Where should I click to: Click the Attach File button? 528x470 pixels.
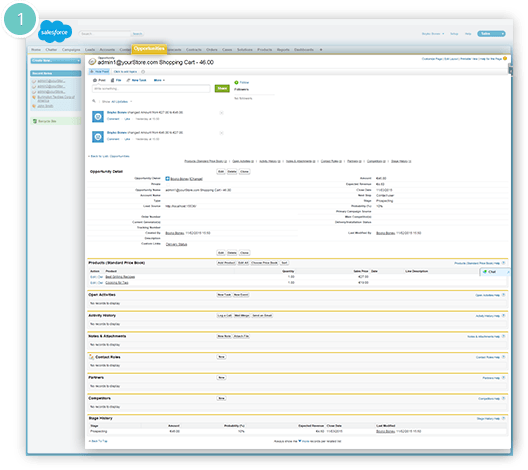[x=241, y=336]
